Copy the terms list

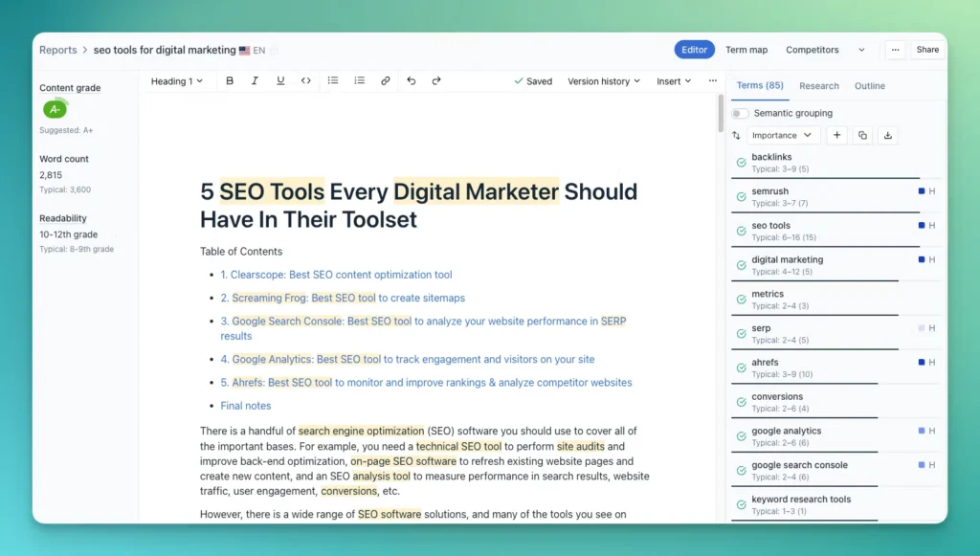pos(862,135)
